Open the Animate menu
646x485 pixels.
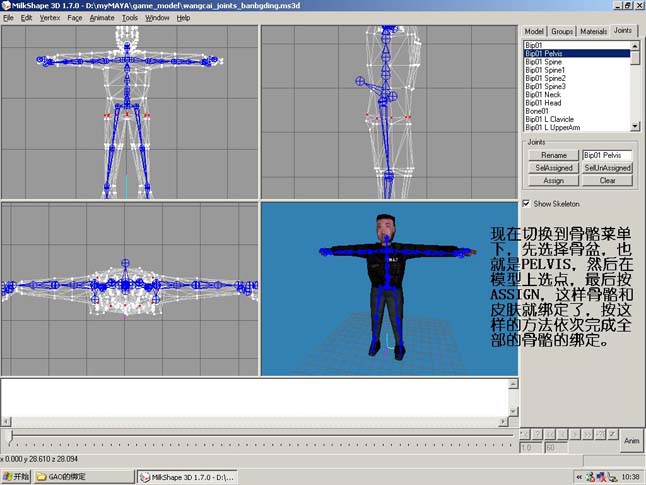click(102, 18)
